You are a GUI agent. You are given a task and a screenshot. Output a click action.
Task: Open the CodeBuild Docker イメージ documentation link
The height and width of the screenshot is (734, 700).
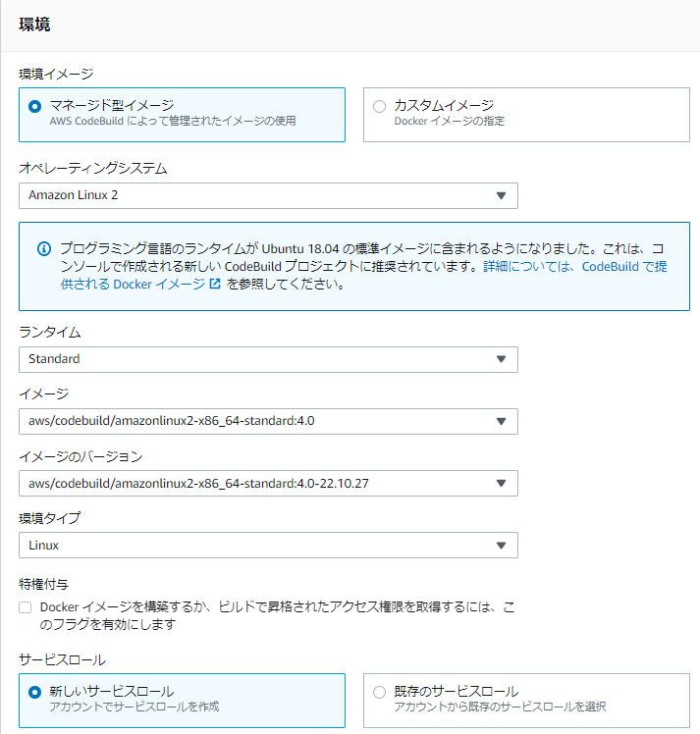coord(363,275)
